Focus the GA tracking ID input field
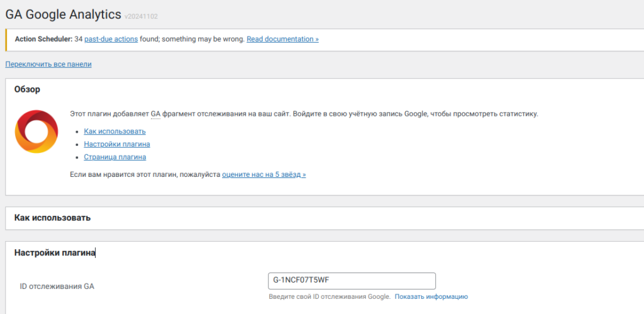 click(351, 281)
